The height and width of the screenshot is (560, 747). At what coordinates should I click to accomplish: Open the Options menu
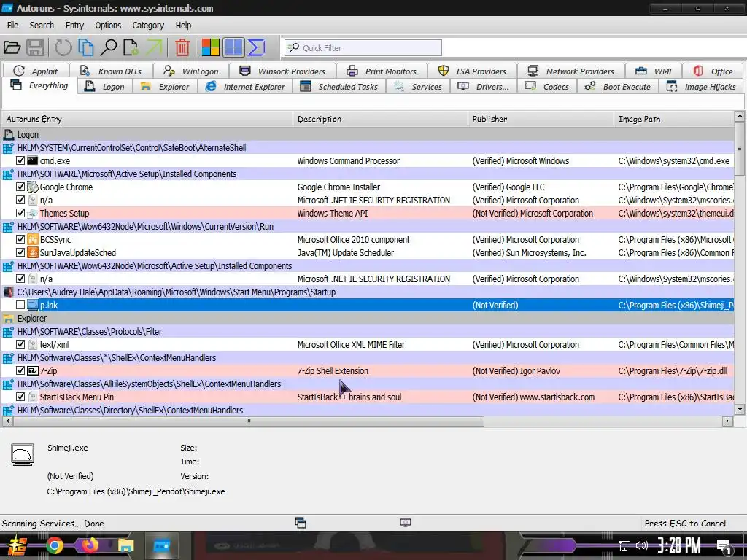tap(108, 26)
